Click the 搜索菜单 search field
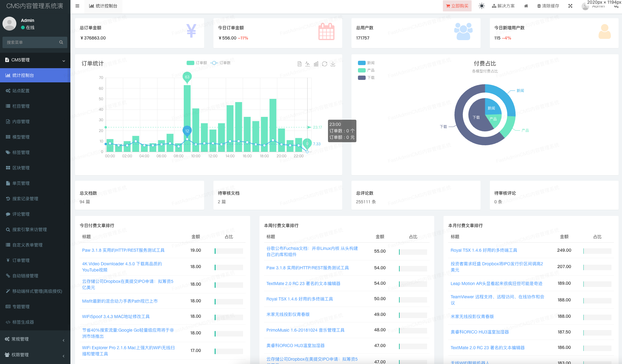The height and width of the screenshot is (364, 622). (31, 42)
